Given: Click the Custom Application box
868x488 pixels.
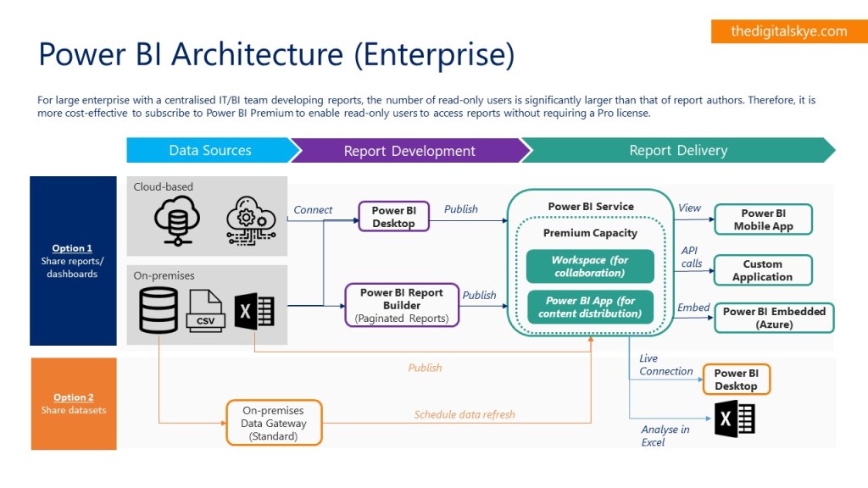Looking at the screenshot, I should pyautogui.click(x=762, y=270).
